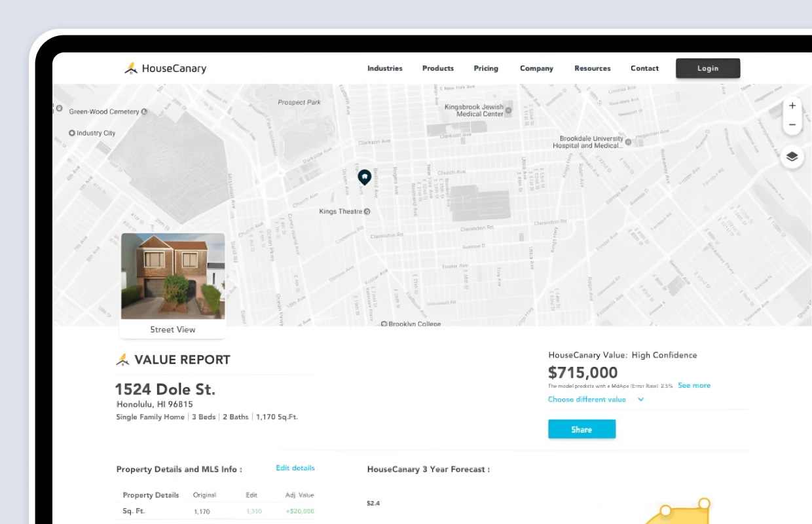This screenshot has height=524, width=812.
Task: Open the Resources menu
Action: click(593, 68)
